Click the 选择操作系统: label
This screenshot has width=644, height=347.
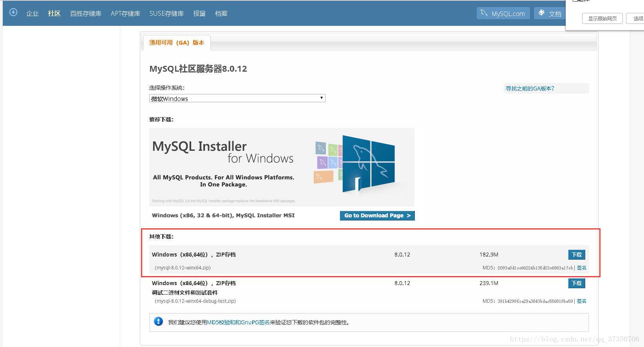[x=167, y=88]
